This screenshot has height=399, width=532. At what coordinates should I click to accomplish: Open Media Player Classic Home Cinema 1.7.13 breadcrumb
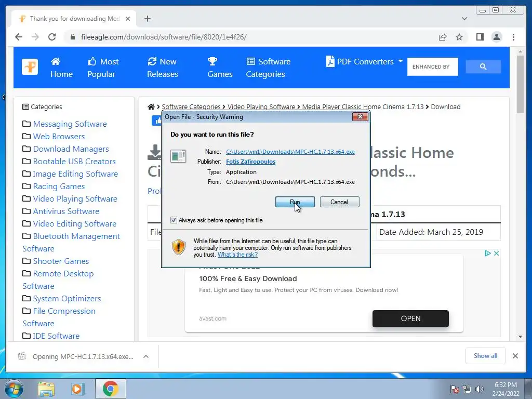coord(363,107)
